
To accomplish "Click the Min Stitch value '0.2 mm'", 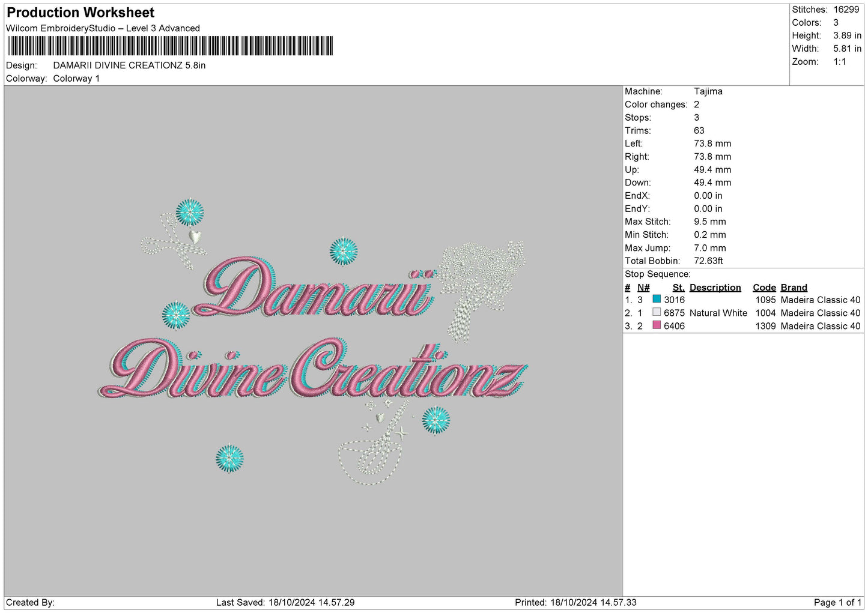I will point(710,235).
